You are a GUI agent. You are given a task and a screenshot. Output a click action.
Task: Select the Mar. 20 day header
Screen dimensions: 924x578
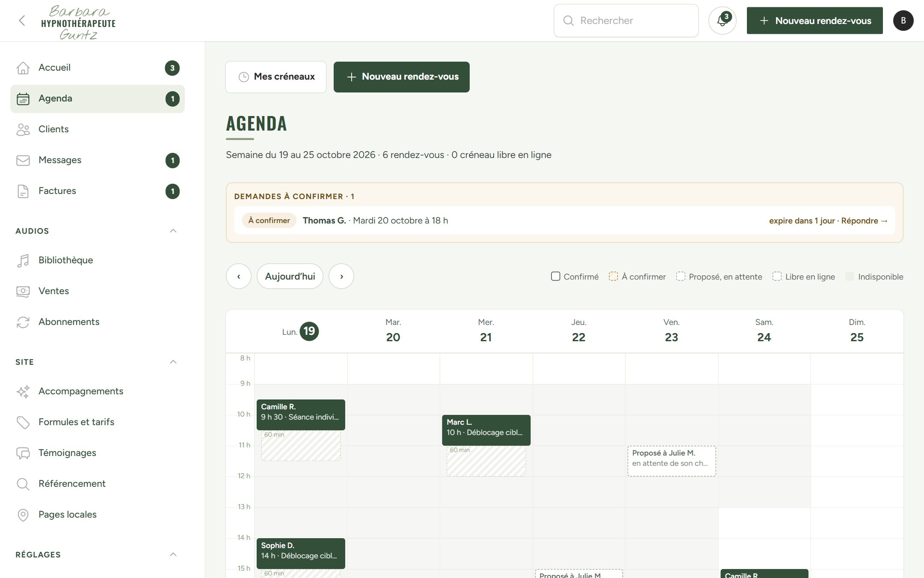[393, 331]
